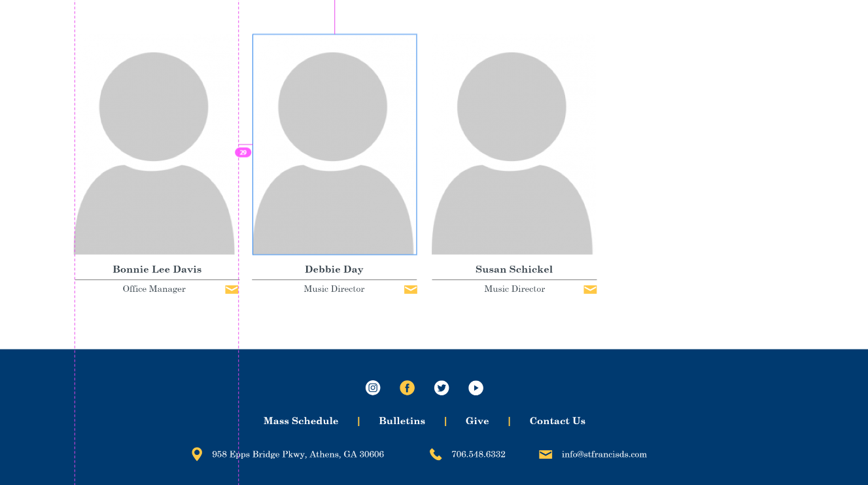Viewport: 868px width, 485px height.
Task: Click Susan Schickel's yellow email icon
Action: pos(590,289)
